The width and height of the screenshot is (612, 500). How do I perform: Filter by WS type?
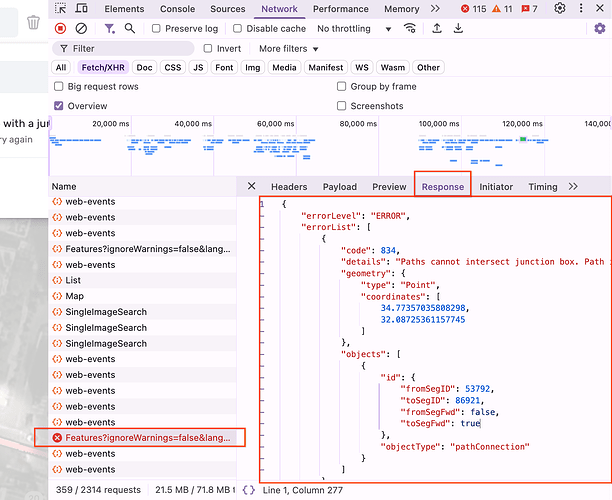[x=362, y=68]
